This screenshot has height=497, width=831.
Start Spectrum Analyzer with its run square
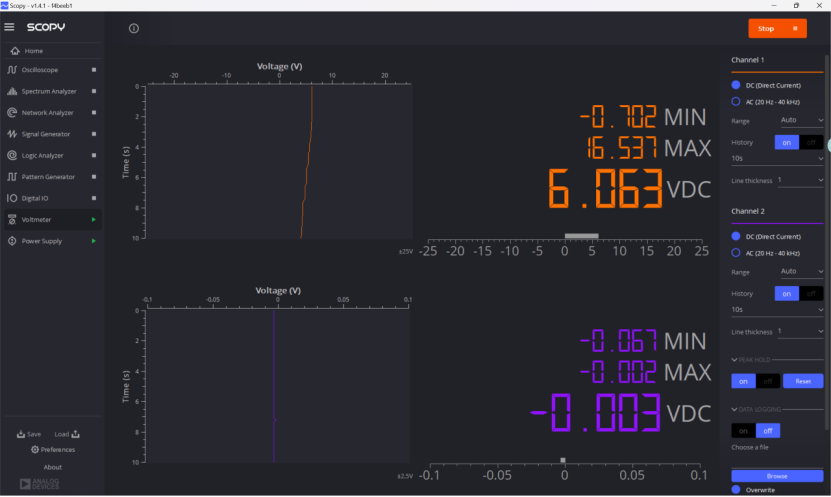94,91
